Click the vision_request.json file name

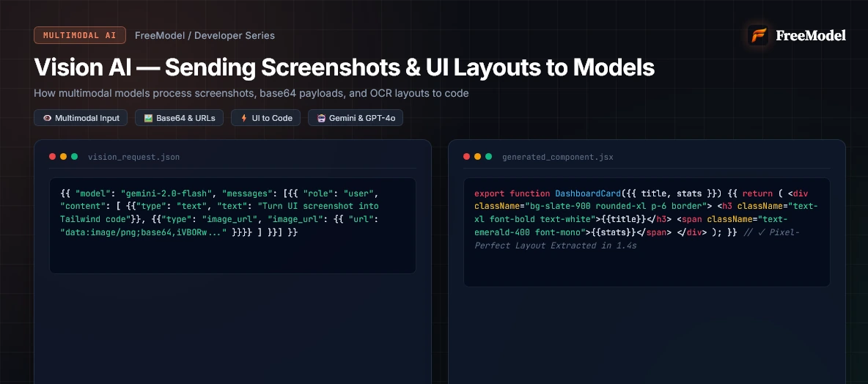point(134,157)
